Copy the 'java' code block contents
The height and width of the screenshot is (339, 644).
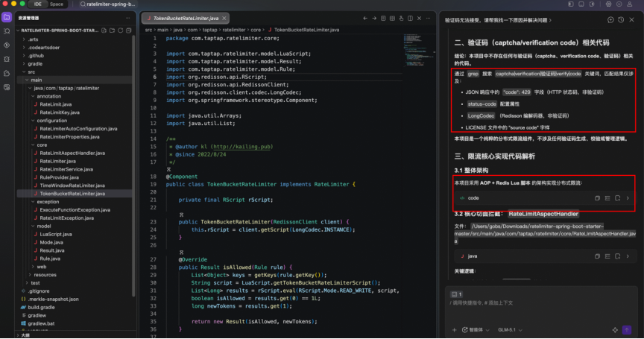point(597,256)
